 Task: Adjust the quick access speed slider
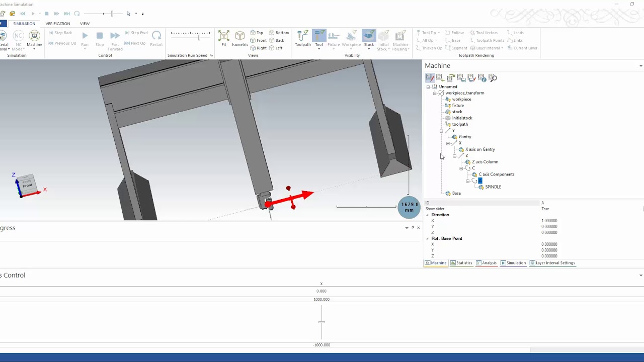point(112,14)
